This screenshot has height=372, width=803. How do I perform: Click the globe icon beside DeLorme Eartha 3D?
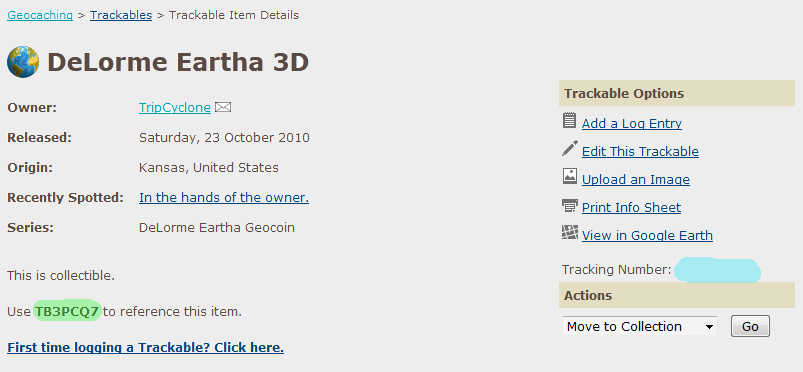click(23, 62)
